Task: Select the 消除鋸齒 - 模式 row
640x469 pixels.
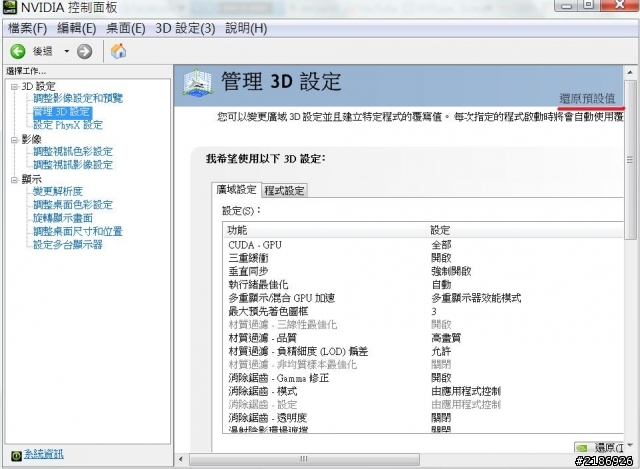Action: click(423, 391)
